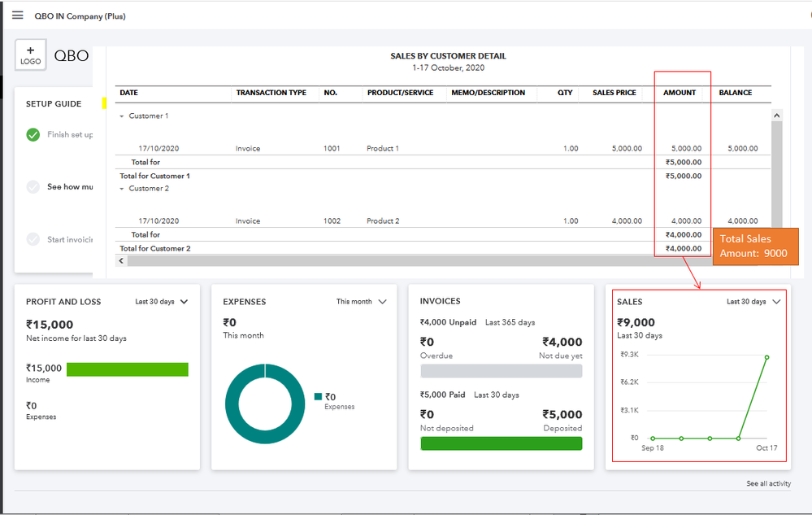Screen dimensions: 812x515
Task: Click the green Finish set up checkmark
Action: tap(33, 135)
